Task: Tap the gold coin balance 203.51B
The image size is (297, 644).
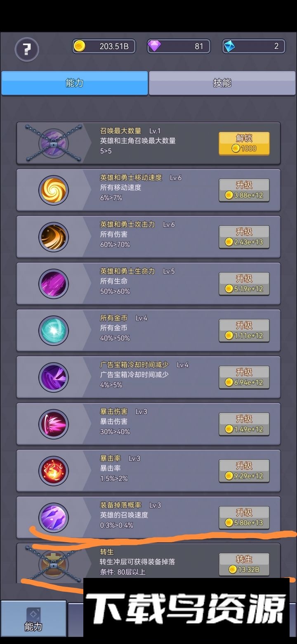Action: point(106,46)
